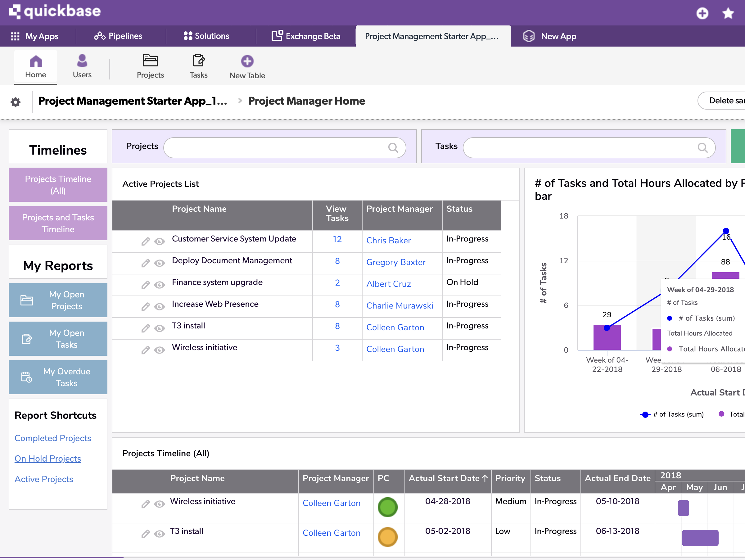The height and width of the screenshot is (560, 745).
Task: Click the Quickbase logo
Action: tap(56, 12)
